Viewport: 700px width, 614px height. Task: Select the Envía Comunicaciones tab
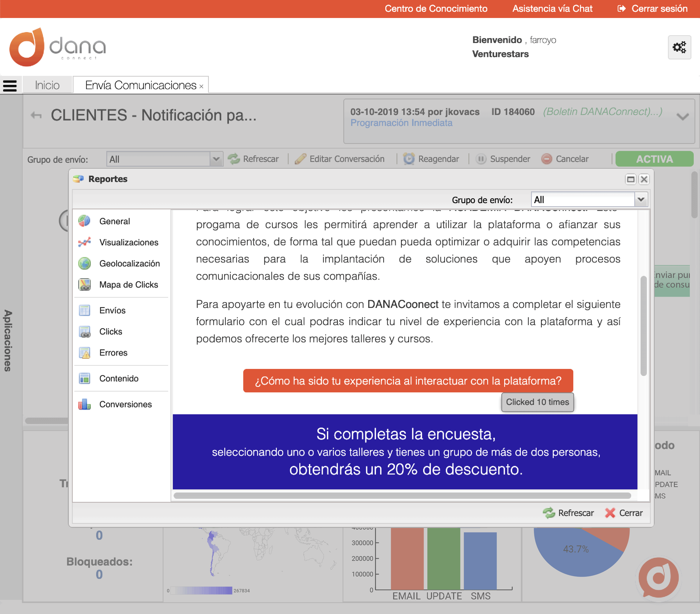(x=141, y=85)
